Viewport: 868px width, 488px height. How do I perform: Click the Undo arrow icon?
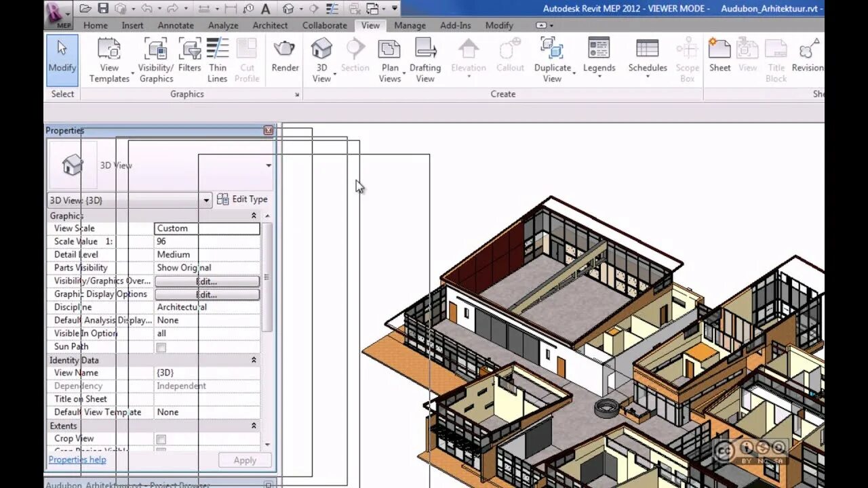click(145, 9)
